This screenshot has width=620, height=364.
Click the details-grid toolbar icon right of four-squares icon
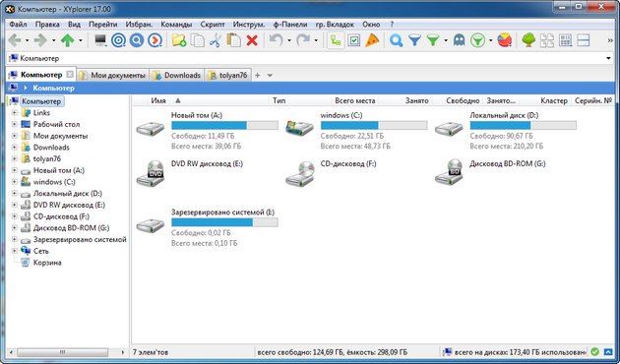click(566, 40)
